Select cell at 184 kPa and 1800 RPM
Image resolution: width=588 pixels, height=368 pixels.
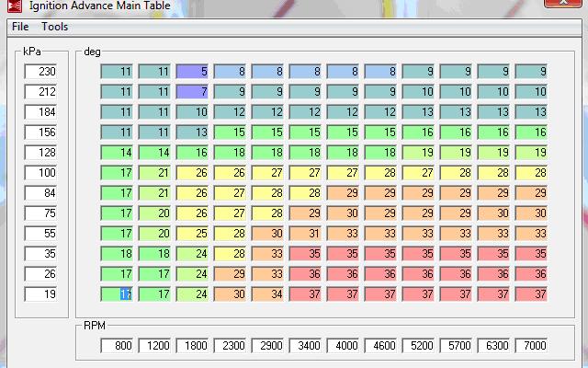pyautogui.click(x=192, y=112)
